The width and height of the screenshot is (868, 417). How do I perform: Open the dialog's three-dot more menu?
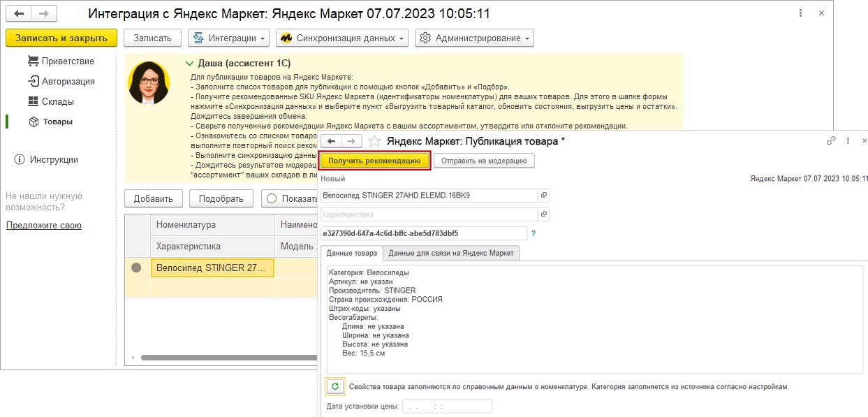tap(847, 140)
